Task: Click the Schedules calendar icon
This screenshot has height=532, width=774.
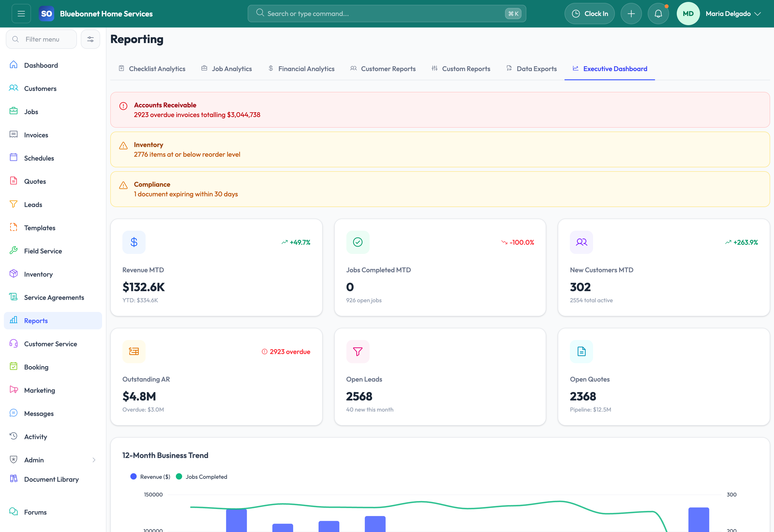Action: coord(14,157)
